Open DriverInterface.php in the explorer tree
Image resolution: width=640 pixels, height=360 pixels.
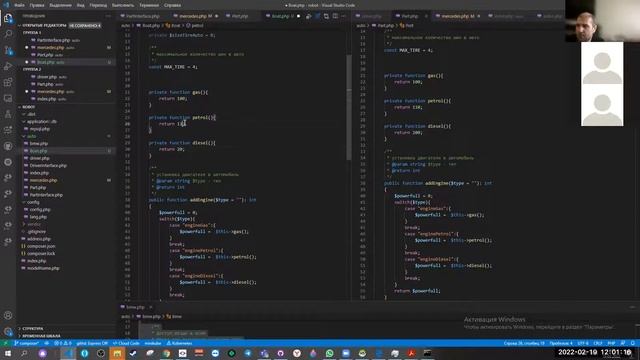(48, 166)
